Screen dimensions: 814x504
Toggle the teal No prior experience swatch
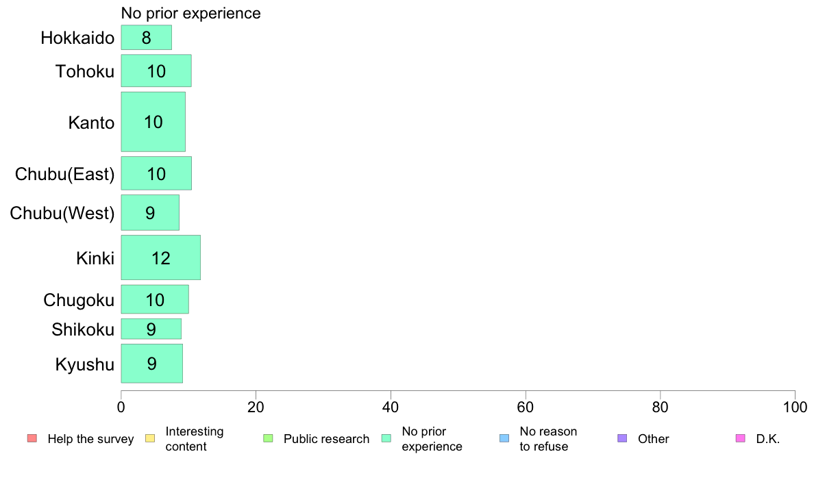[386, 438]
